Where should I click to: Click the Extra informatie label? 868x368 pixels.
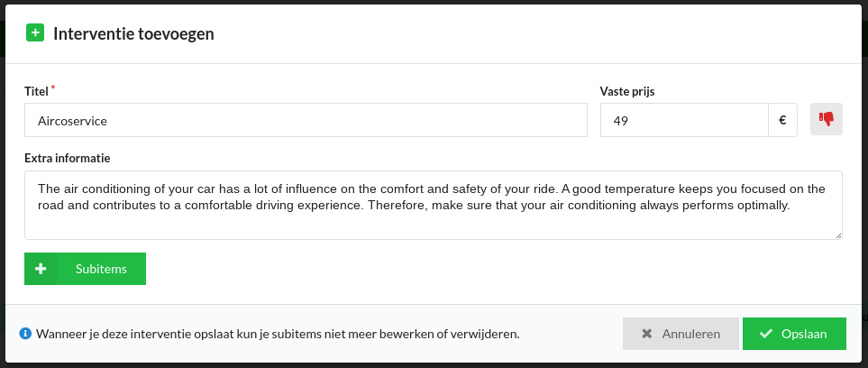[x=68, y=158]
